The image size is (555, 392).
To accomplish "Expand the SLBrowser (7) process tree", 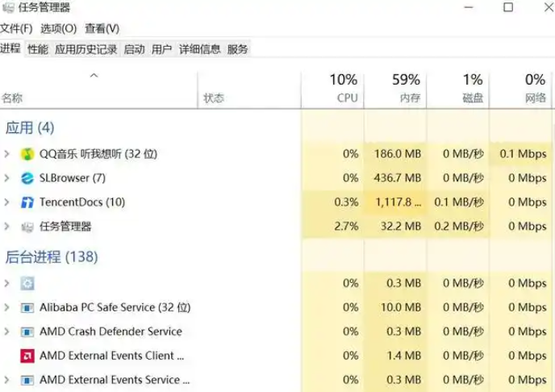I will coord(7,178).
